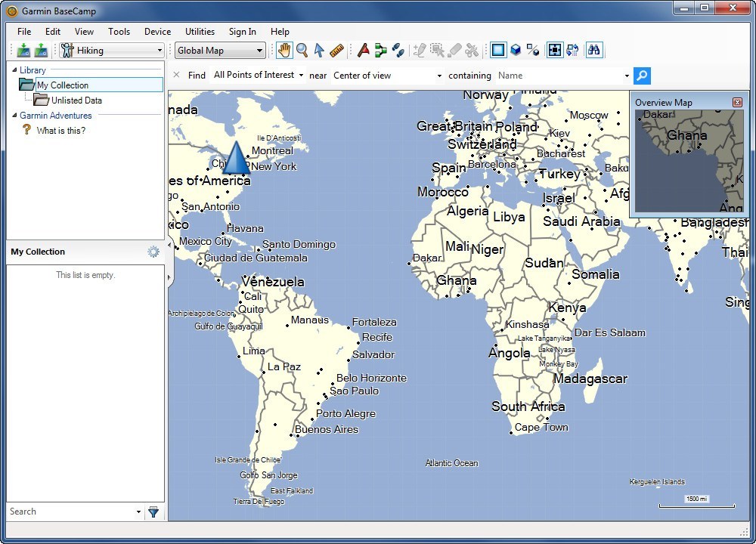The width and height of the screenshot is (756, 544).
Task: Open the View menu
Action: coord(84,31)
